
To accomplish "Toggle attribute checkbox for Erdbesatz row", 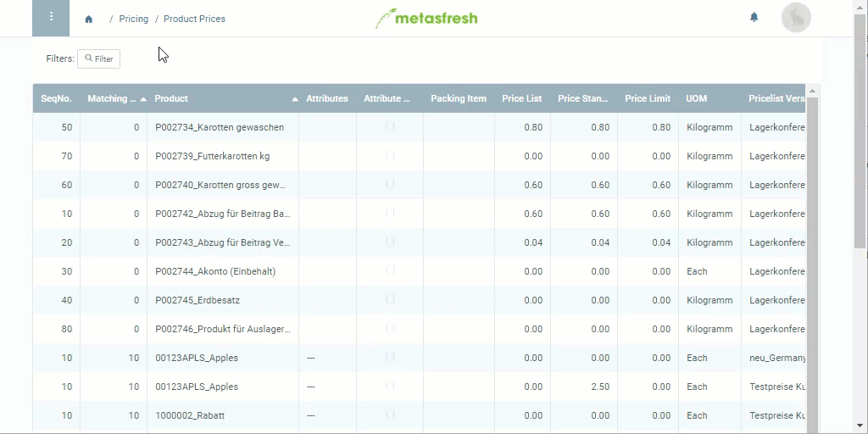I will [390, 299].
